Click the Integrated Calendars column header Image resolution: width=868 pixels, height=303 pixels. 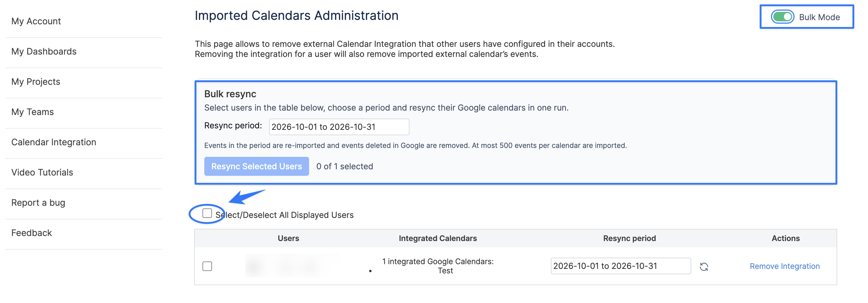pyautogui.click(x=438, y=238)
